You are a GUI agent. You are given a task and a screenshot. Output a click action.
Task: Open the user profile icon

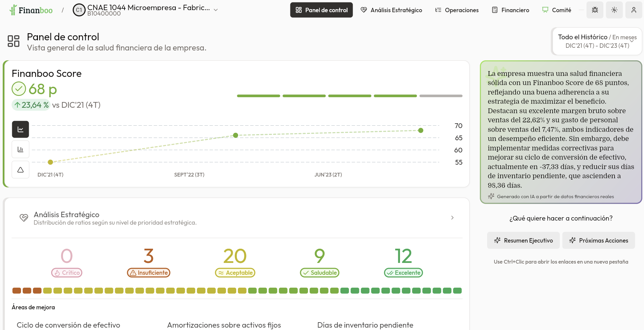(634, 10)
